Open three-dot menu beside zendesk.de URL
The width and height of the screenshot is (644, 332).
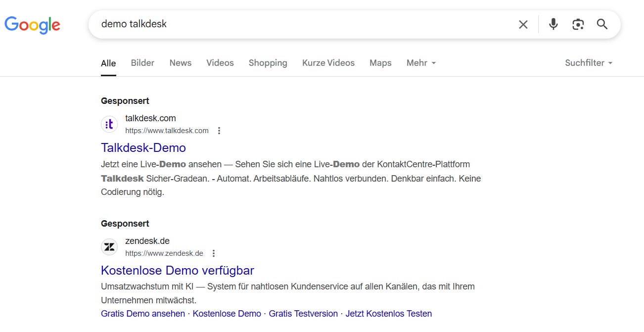tap(214, 253)
